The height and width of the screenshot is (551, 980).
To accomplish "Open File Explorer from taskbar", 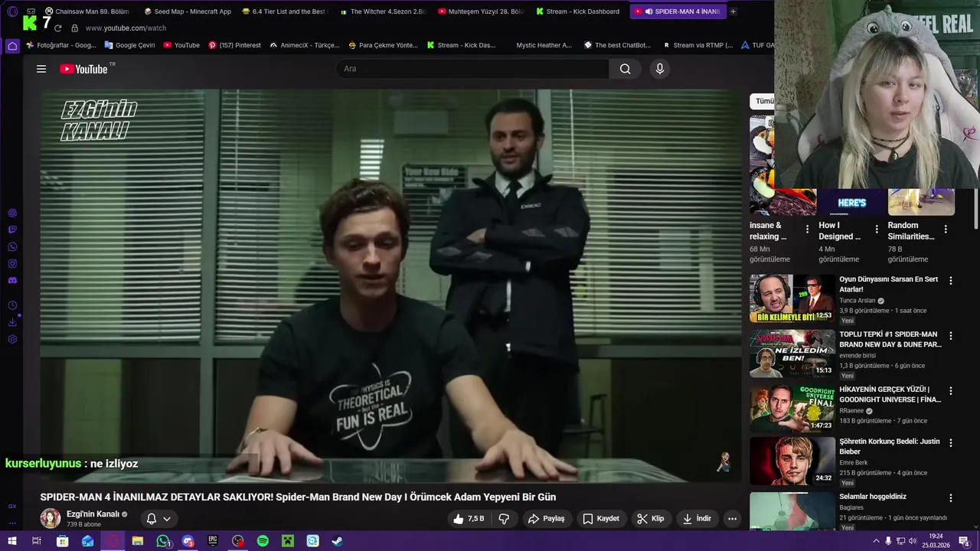I will point(138,541).
